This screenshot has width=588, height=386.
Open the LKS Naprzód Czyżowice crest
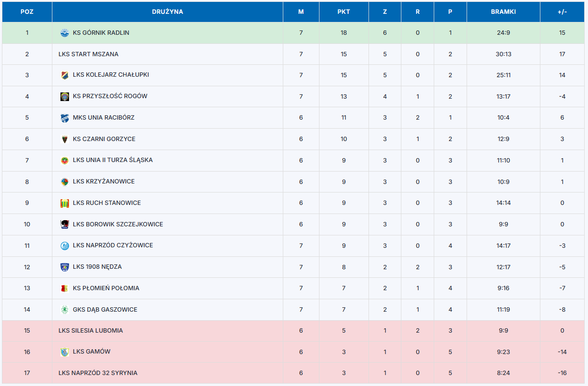(65, 246)
